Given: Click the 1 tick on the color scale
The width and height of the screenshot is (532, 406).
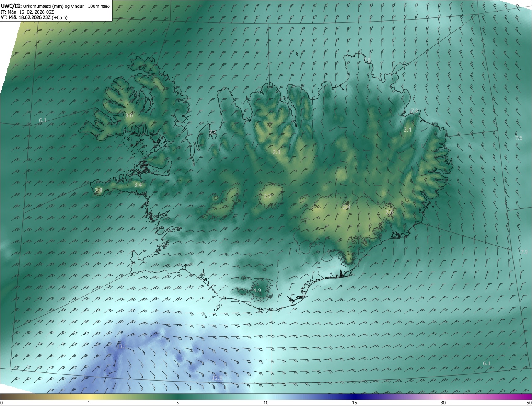Looking at the screenshot, I should 89,403.
